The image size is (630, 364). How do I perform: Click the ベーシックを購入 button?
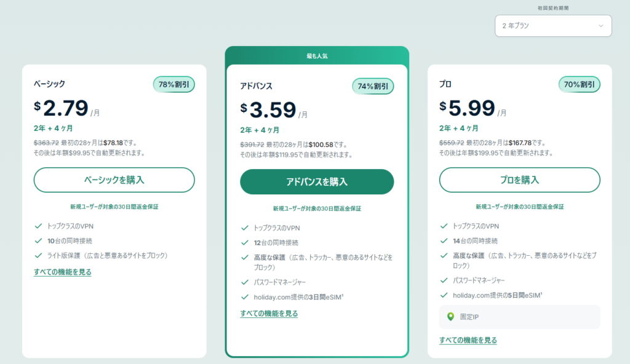pyautogui.click(x=114, y=180)
